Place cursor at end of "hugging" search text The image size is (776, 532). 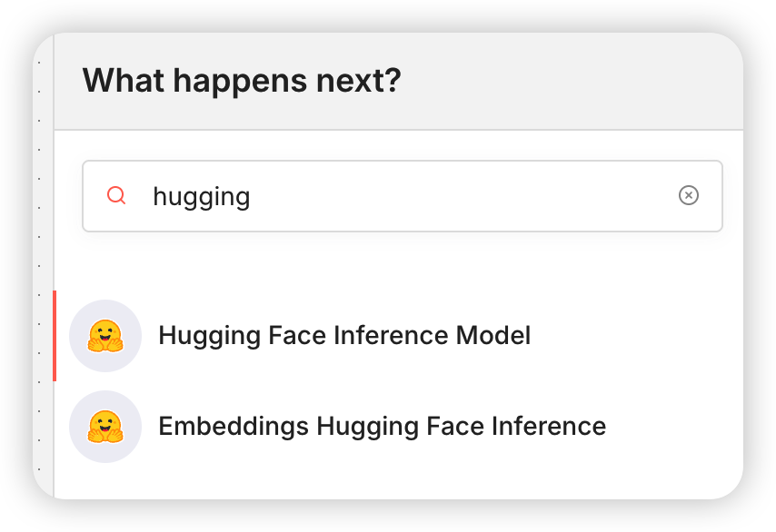(252, 196)
